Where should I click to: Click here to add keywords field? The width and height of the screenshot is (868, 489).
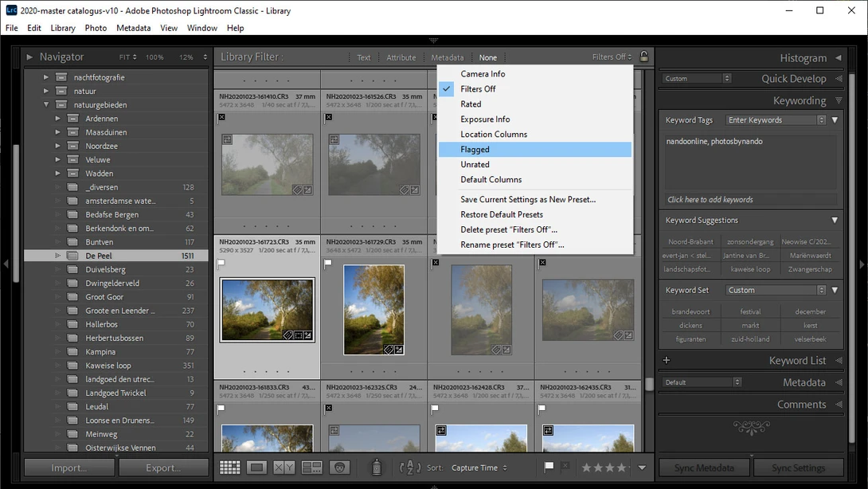(x=751, y=199)
